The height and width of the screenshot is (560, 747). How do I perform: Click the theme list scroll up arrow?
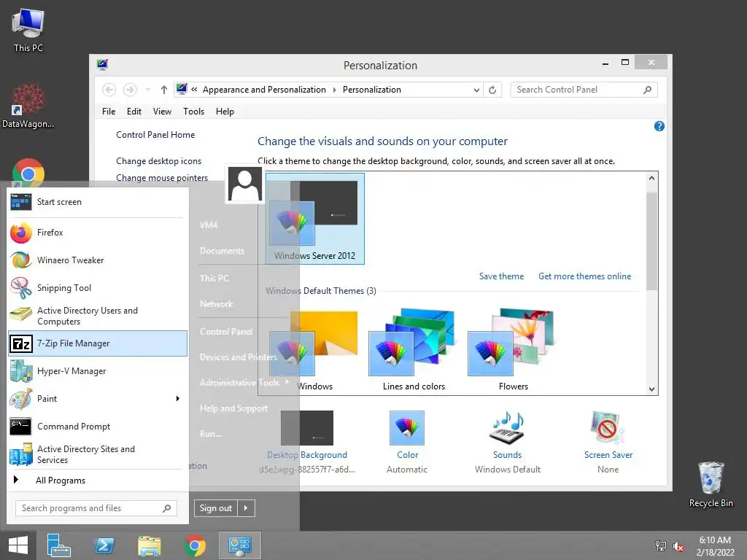click(651, 178)
